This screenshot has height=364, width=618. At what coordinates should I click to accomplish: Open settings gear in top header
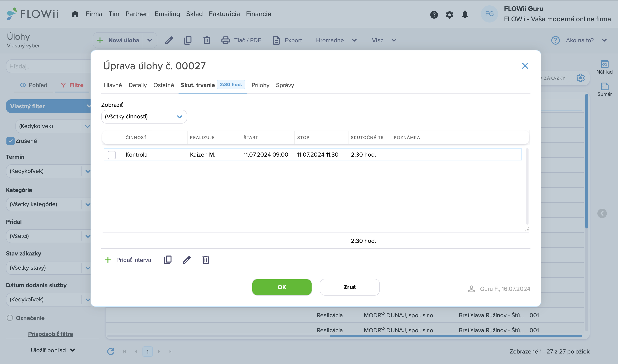[x=449, y=15]
